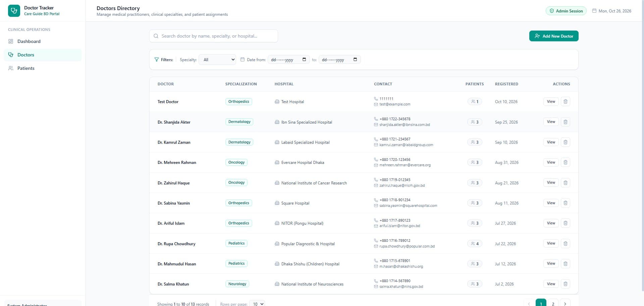This screenshot has width=644, height=306.
Task: Delete Dr. Rupa Chowdhury entry
Action: click(565, 244)
